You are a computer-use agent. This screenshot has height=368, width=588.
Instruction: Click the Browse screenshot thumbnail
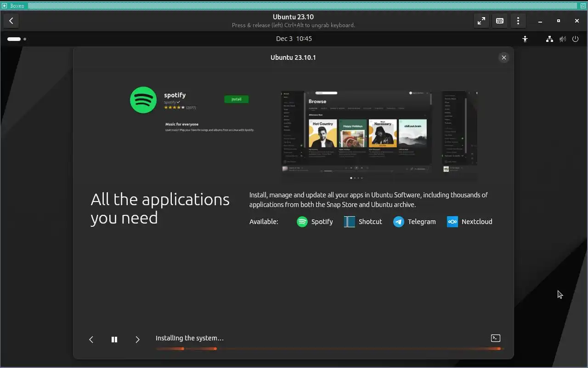click(356, 132)
